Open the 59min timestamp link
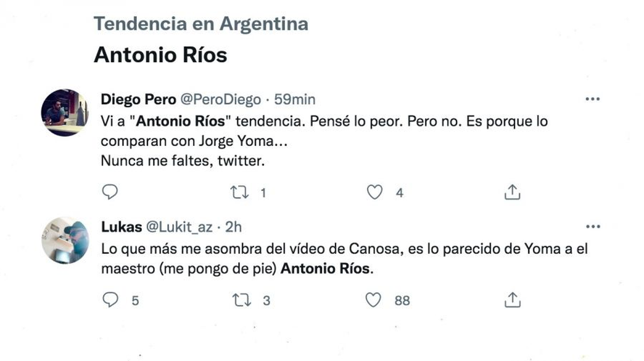This screenshot has width=644, height=361. (x=295, y=99)
